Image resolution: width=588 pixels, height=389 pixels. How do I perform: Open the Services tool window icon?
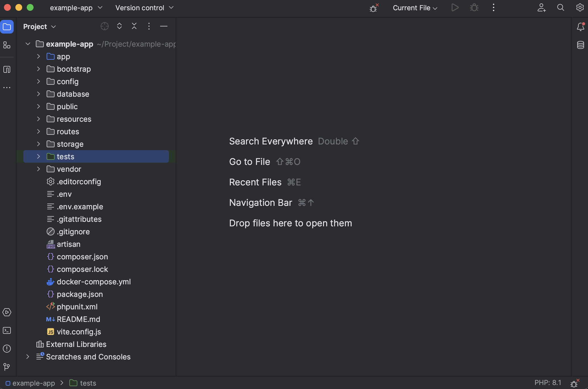(x=7, y=312)
